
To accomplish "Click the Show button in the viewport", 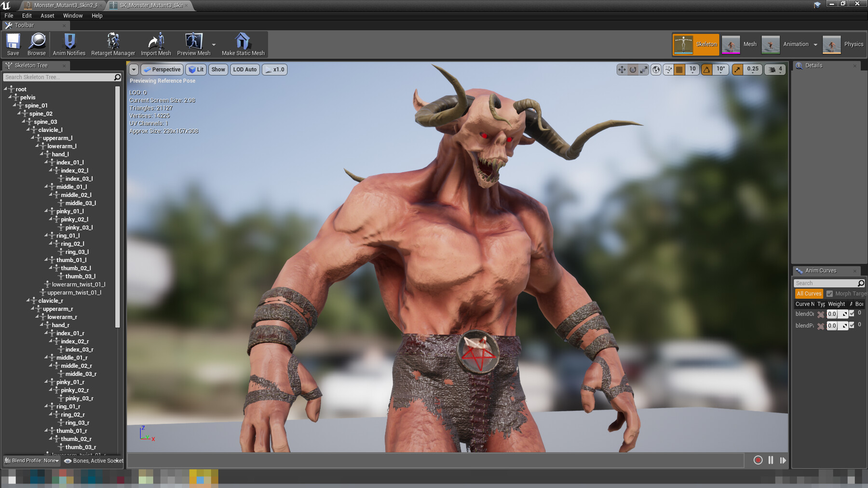I will [218, 69].
